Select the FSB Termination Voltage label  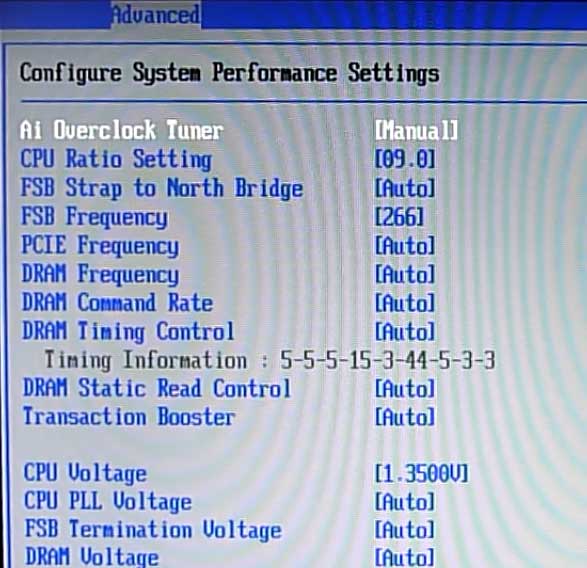[x=153, y=530]
